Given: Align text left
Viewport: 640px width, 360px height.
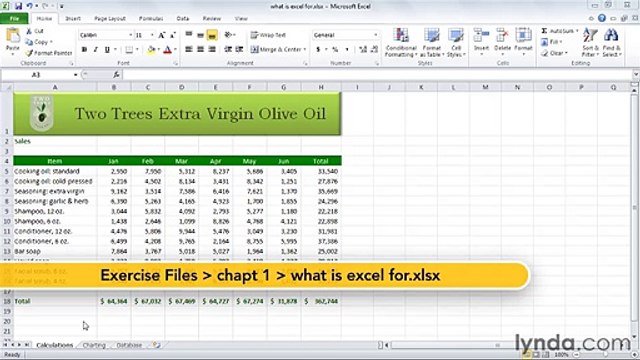Looking at the screenshot, I should coord(189,49).
